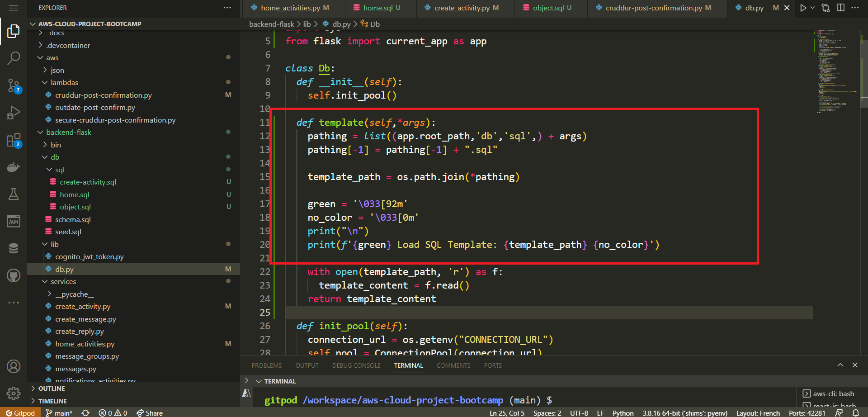The image size is (868, 417).
Task: Open the PROBLEMS panel tab
Action: click(x=266, y=365)
